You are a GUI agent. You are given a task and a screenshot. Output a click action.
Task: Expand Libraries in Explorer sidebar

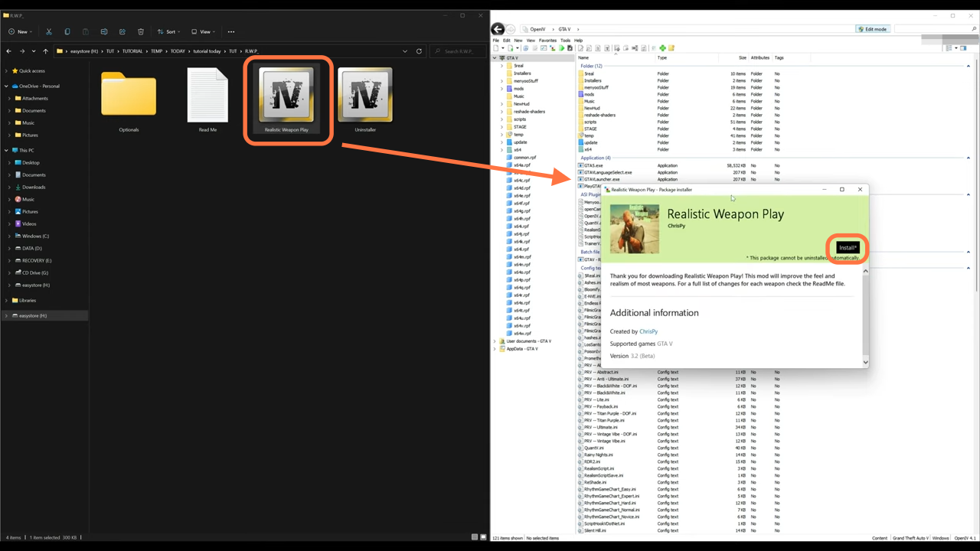click(7, 300)
